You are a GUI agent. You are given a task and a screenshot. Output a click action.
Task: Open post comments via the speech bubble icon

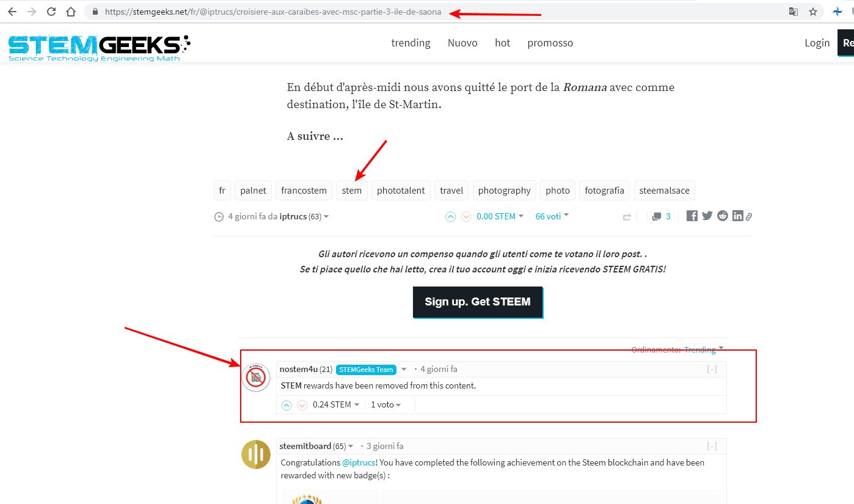pyautogui.click(x=657, y=216)
